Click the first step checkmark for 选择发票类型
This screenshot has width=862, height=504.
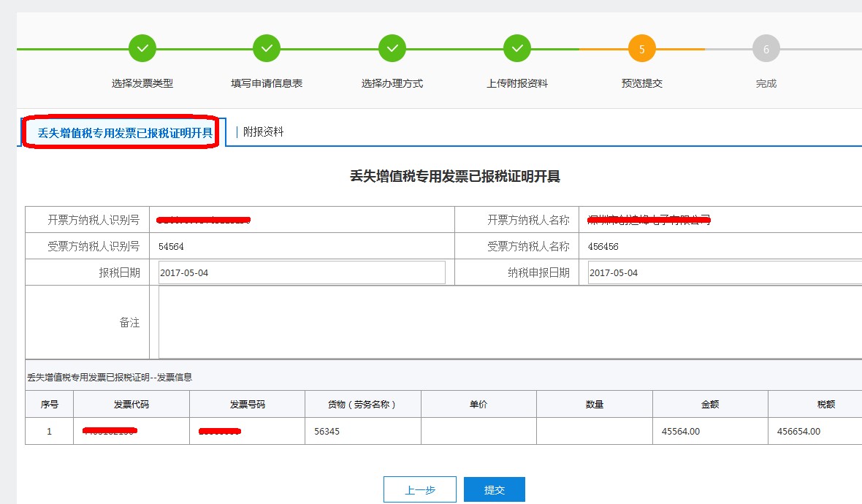coord(142,49)
